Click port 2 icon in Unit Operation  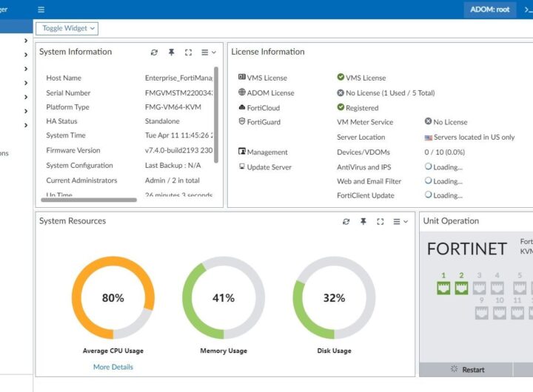point(461,288)
